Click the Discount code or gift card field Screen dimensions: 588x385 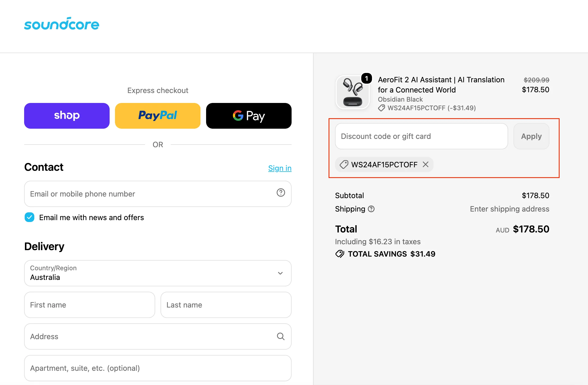422,136
